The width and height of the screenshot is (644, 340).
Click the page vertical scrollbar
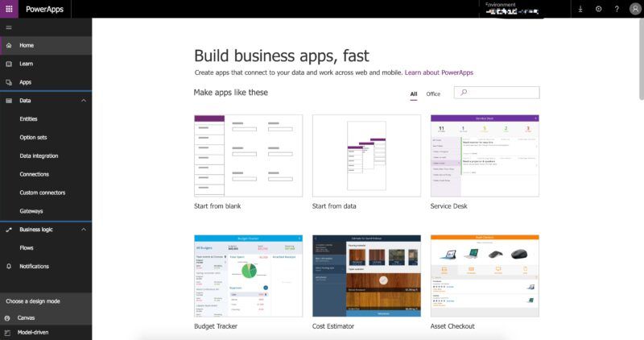click(x=641, y=59)
